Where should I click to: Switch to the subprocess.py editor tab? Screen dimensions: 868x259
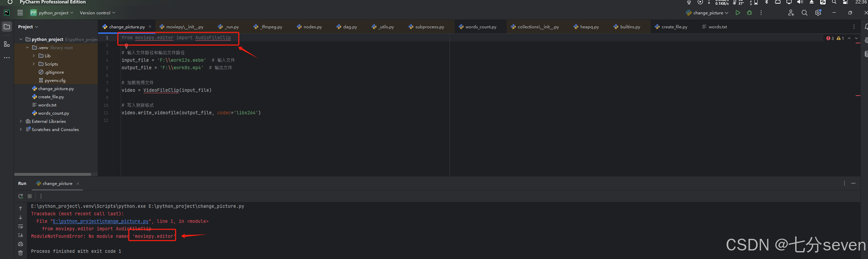[x=429, y=27]
